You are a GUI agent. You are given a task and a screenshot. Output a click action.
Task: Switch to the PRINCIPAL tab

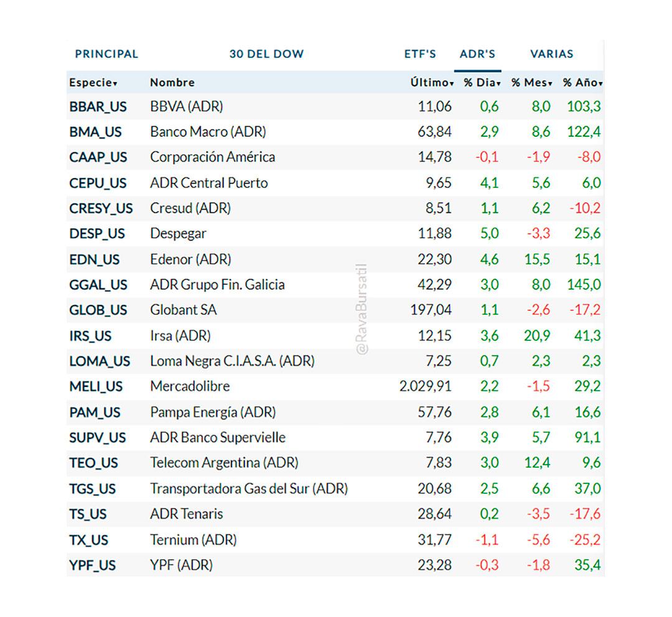(106, 54)
